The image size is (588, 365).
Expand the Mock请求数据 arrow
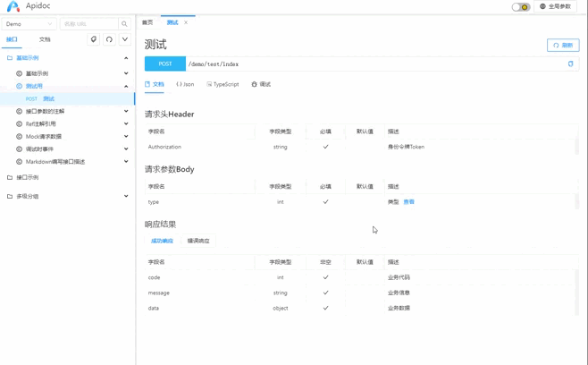coord(126,136)
